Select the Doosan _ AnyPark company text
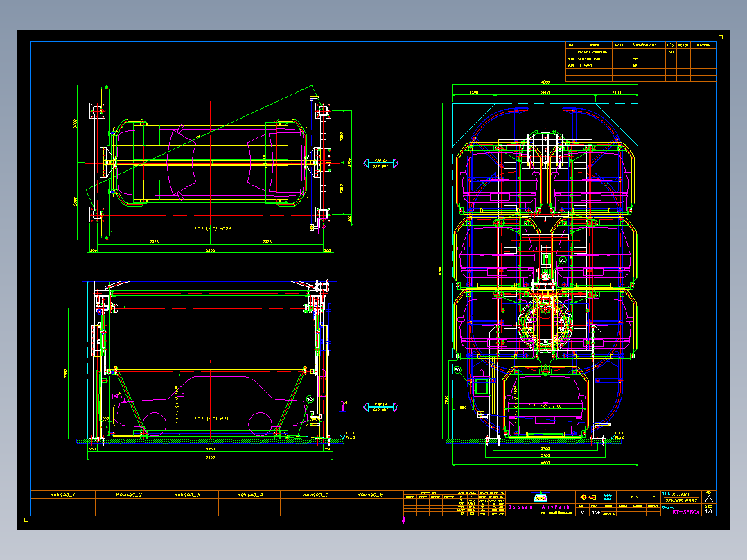Viewport: 747px width, 560px height. (539, 507)
